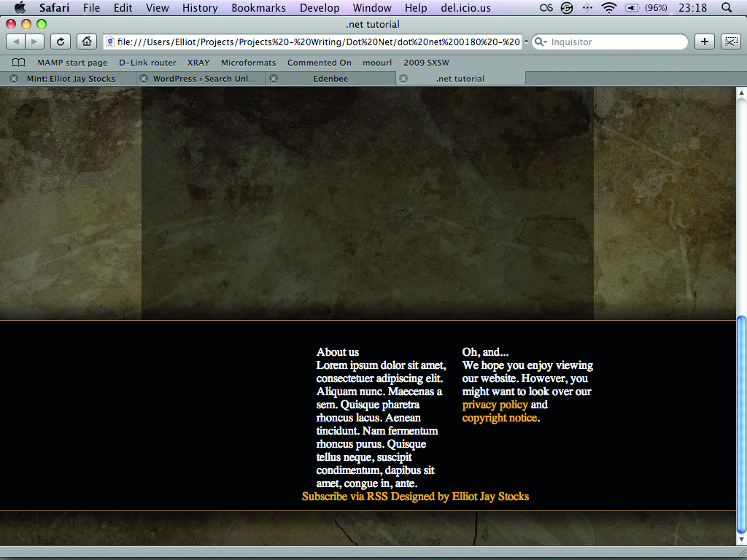Select the .net tutorial tab

(460, 79)
